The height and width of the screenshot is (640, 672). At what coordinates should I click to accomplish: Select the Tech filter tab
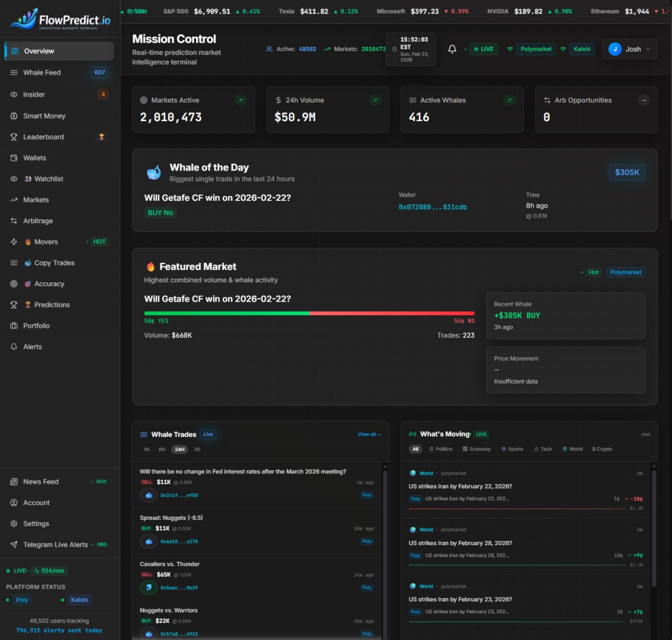(x=543, y=449)
